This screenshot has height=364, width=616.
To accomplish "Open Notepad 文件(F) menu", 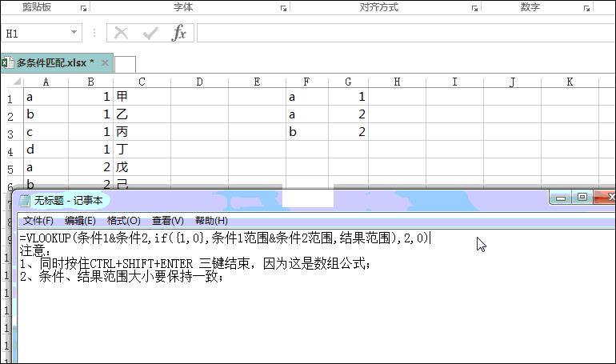I will coord(38,221).
